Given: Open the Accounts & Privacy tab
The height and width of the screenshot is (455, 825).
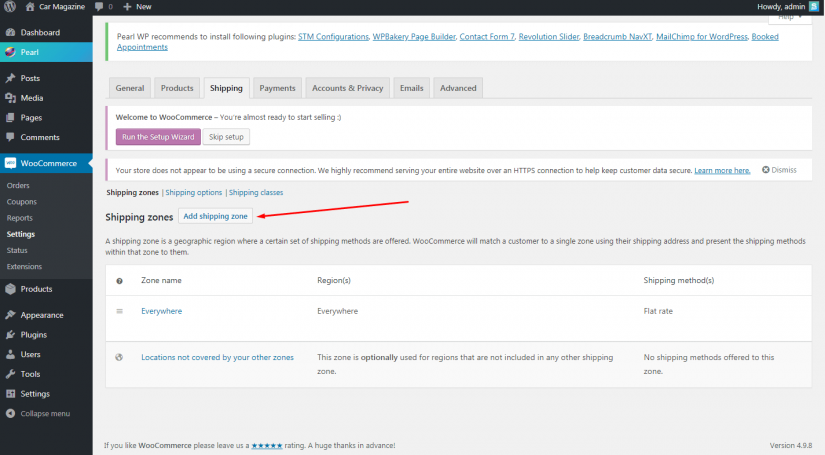Looking at the screenshot, I should 348,88.
